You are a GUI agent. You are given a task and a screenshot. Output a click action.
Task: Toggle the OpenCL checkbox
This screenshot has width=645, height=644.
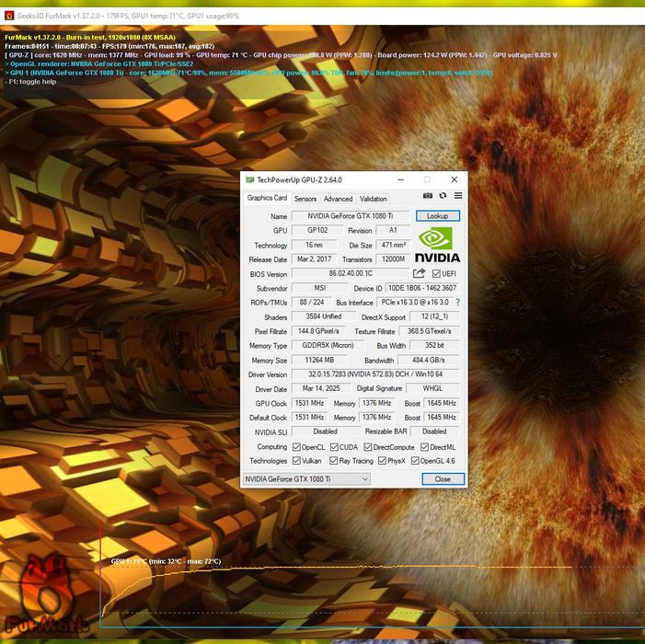(296, 447)
